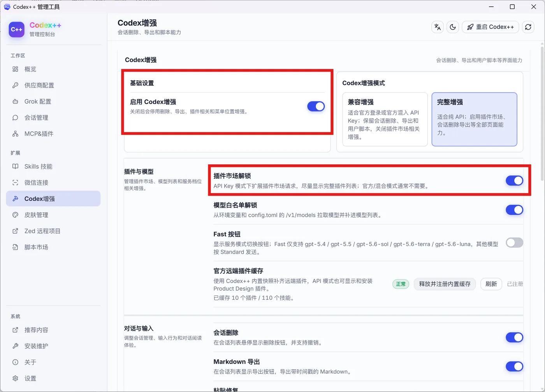Click the 已缓存 10 个插件 / 110 个技能 text
Image resolution: width=545 pixels, height=392 pixels.
click(x=254, y=298)
